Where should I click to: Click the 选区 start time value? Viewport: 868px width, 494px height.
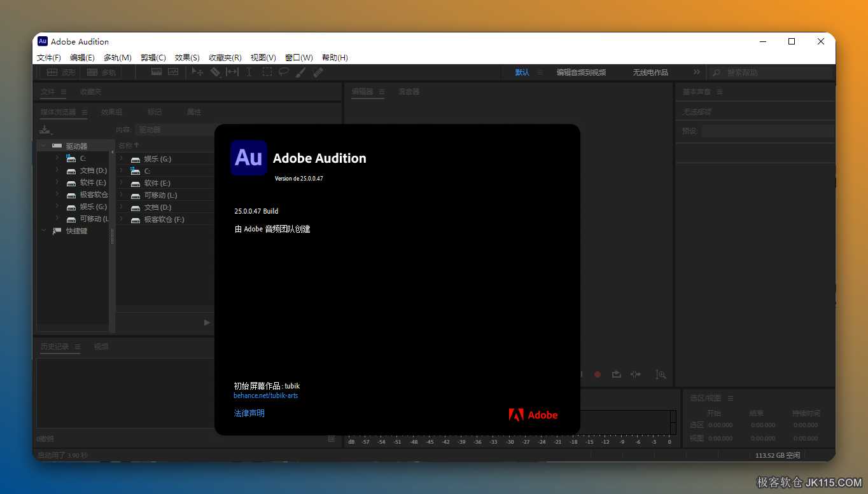[x=720, y=425]
